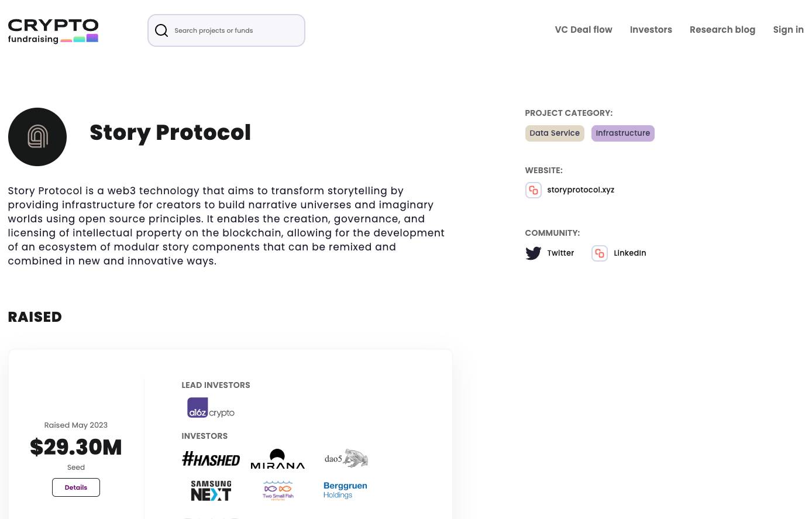Click the Samsung Next investor logo
The height and width of the screenshot is (519, 812).
tap(211, 490)
